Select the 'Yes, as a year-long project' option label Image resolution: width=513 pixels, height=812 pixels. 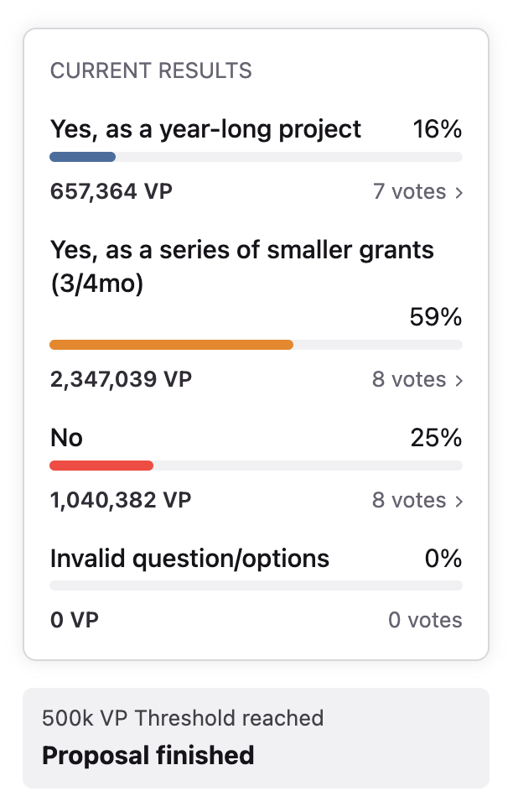[x=205, y=130]
